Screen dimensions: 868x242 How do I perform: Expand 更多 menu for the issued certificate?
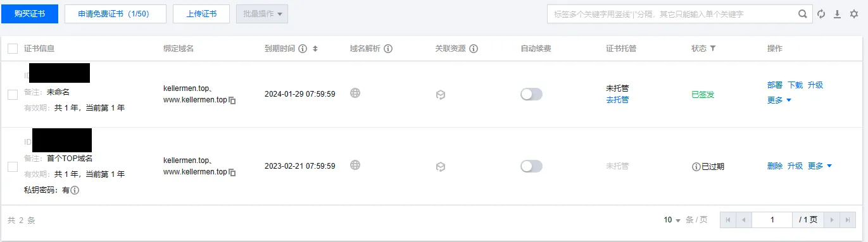pyautogui.click(x=779, y=100)
